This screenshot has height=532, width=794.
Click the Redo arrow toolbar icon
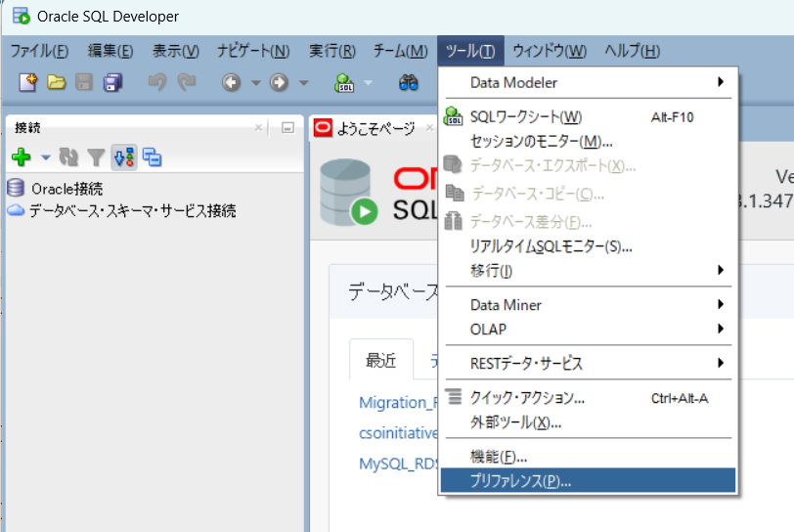(187, 82)
